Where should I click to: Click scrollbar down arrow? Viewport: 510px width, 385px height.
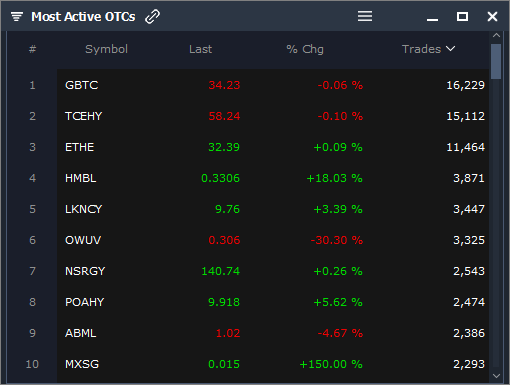tap(496, 376)
